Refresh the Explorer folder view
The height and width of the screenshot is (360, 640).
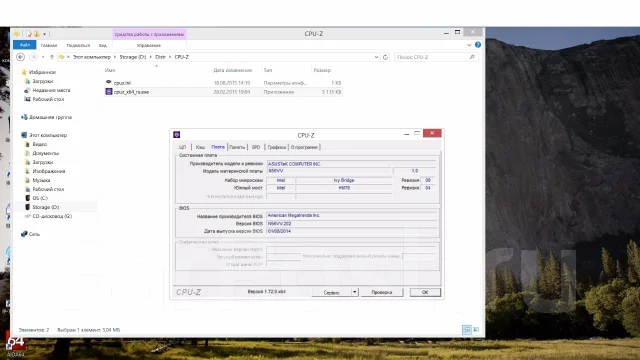(385, 57)
